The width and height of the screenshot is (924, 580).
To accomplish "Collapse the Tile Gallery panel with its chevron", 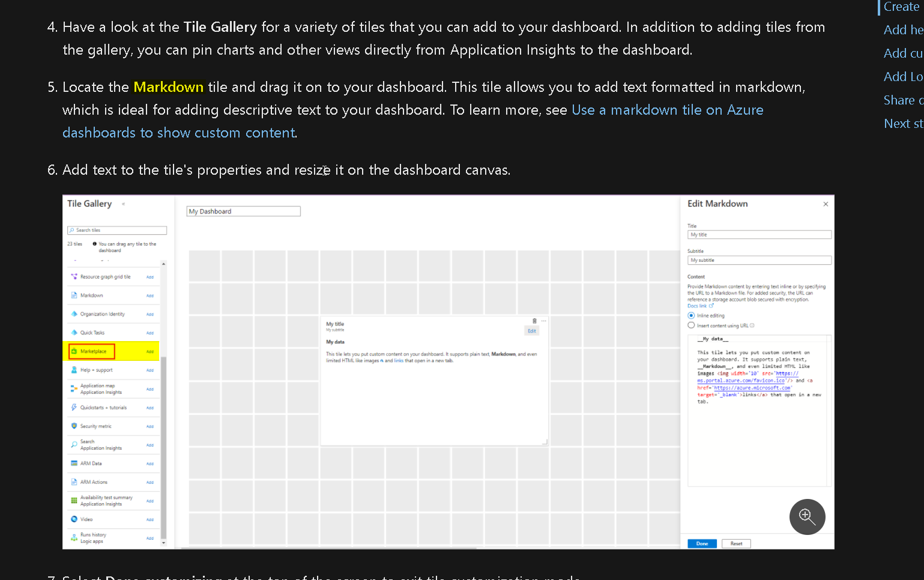I will [x=124, y=204].
